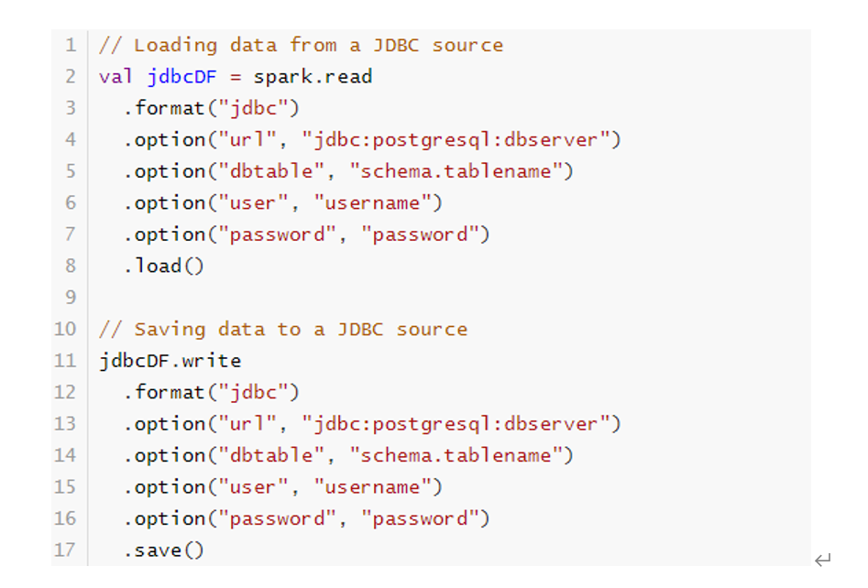Click the .format("jdbc") call on line 3
Screen dimensions: 868x588
point(212,108)
